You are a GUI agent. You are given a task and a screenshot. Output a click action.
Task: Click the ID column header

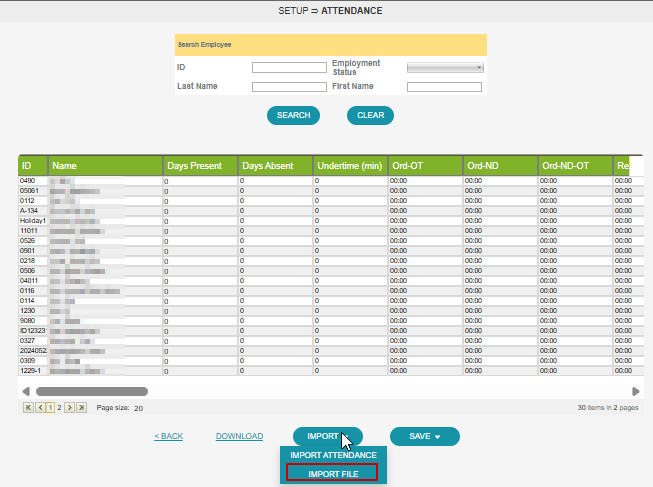click(33, 166)
